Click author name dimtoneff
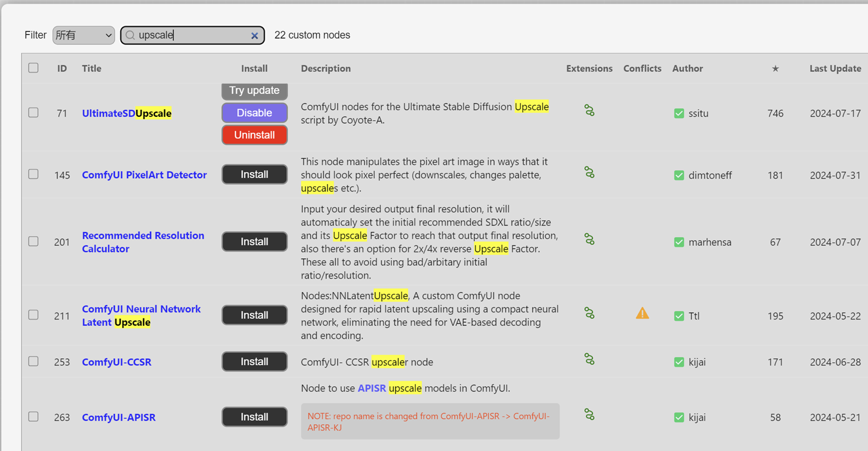Screen dimensions: 868x451 click(710, 175)
